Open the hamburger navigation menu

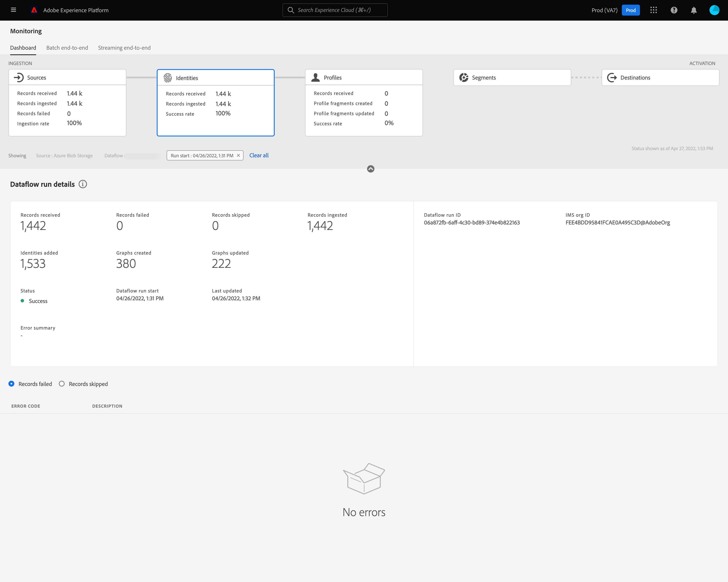pos(13,10)
